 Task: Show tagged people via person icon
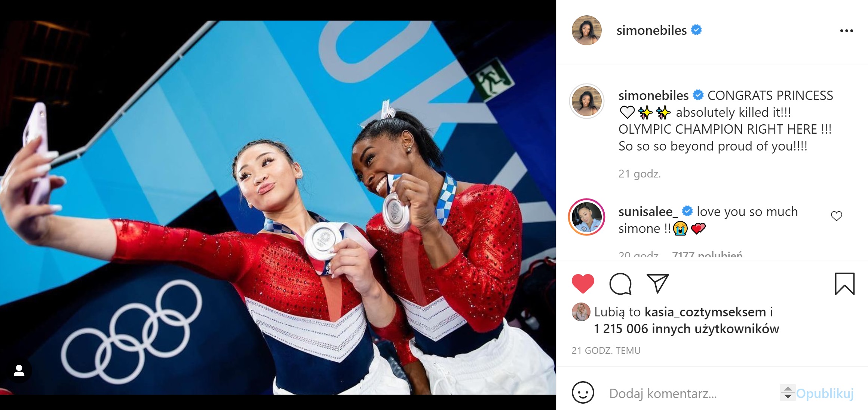click(x=19, y=371)
